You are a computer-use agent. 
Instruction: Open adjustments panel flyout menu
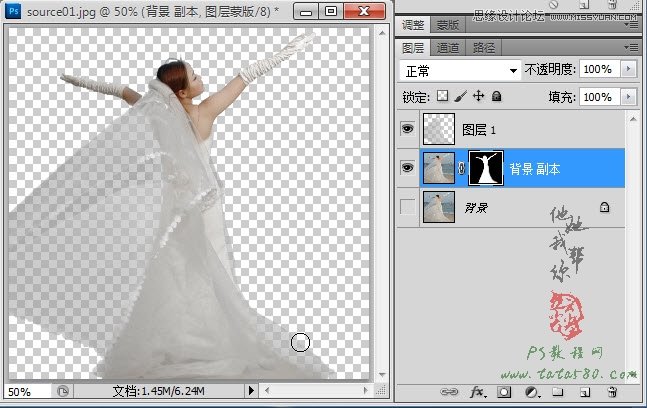coord(631,26)
